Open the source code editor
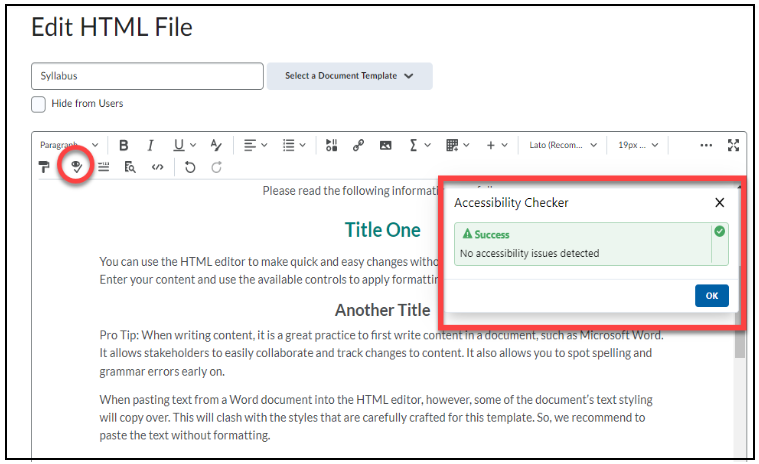759x464 pixels. 157,167
